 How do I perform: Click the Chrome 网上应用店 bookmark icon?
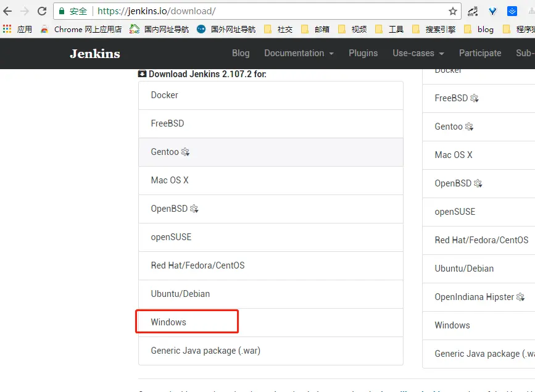tap(44, 29)
